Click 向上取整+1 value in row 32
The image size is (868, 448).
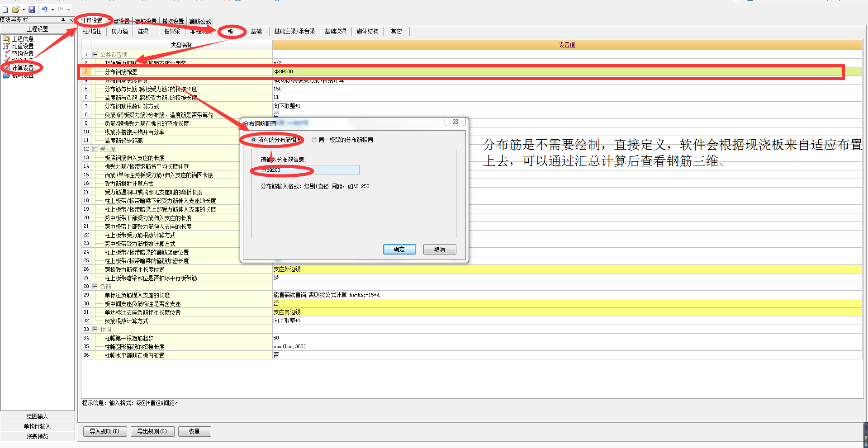pyautogui.click(x=287, y=321)
